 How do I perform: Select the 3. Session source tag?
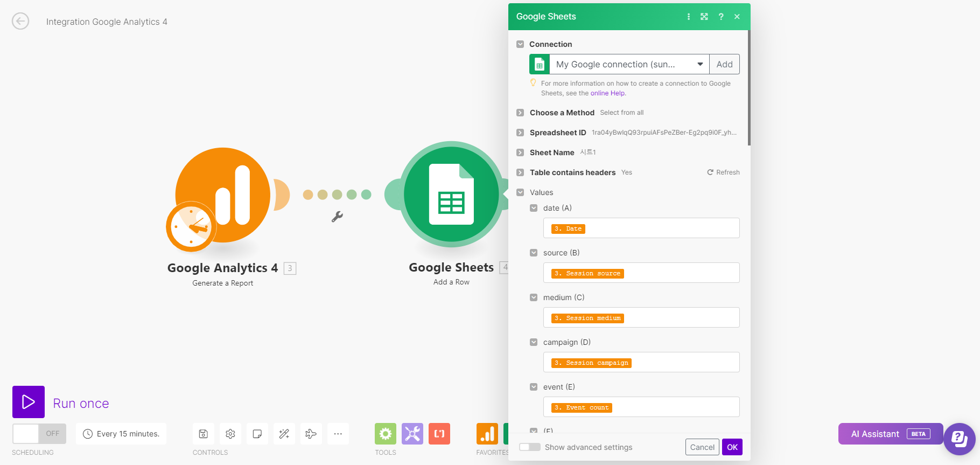click(587, 274)
